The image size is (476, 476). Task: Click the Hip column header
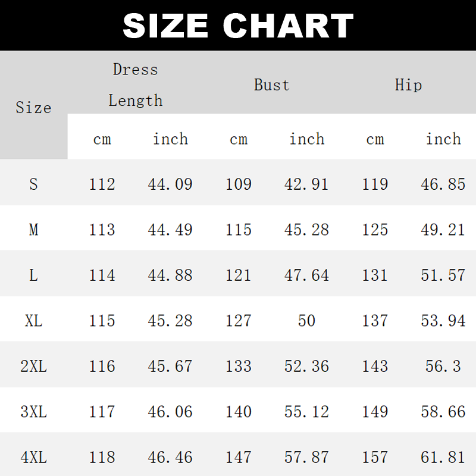pyautogui.click(x=409, y=84)
